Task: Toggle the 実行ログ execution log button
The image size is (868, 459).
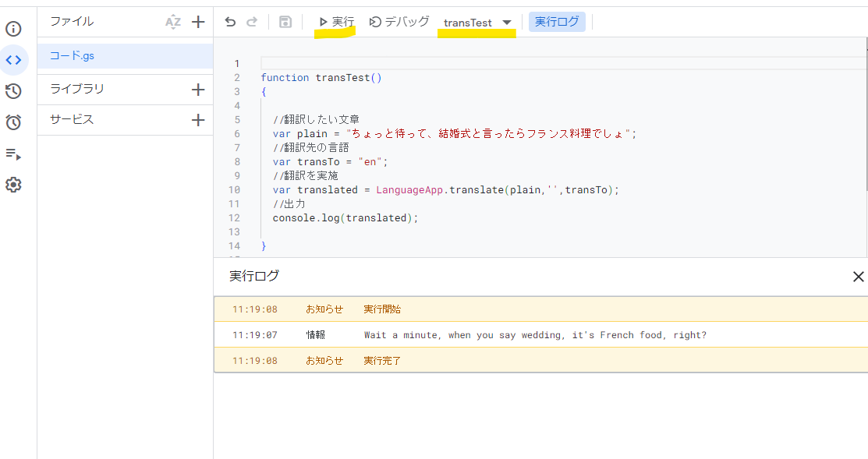Action: click(557, 22)
